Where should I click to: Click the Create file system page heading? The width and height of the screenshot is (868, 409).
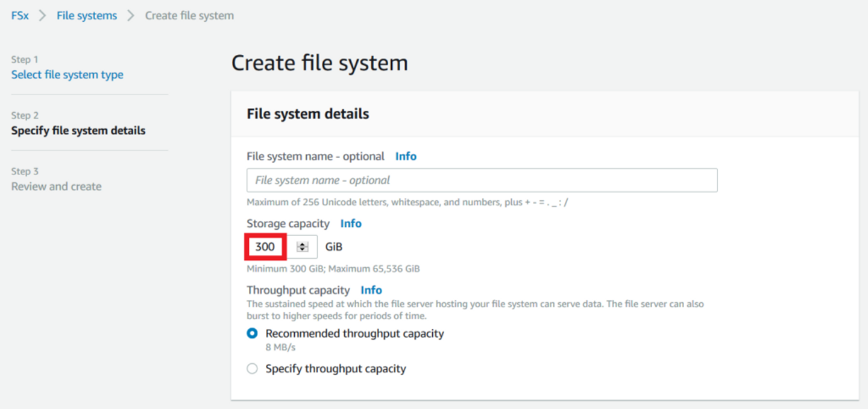click(x=319, y=63)
